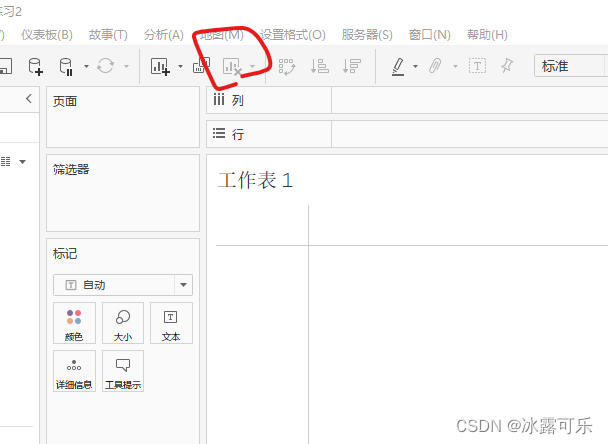Open the 自动 mark type dropdown

coord(123,285)
